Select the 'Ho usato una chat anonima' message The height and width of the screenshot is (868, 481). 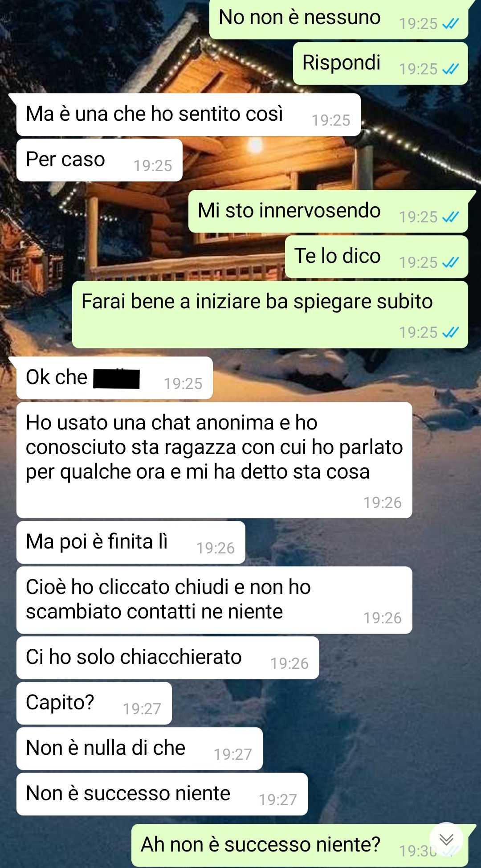point(214,460)
